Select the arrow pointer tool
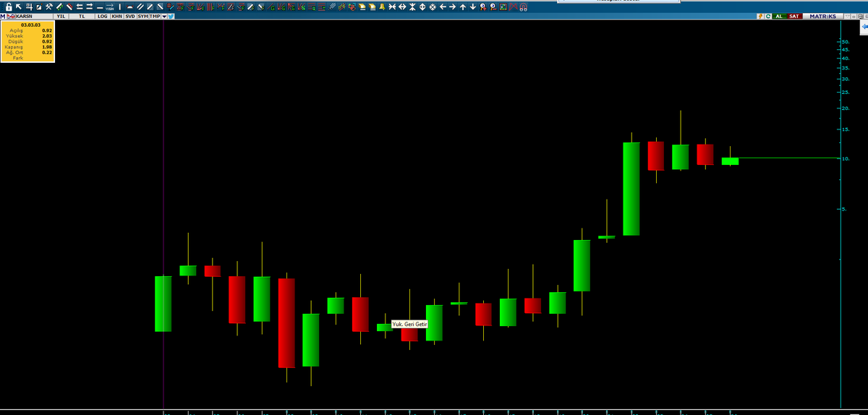868x415 pixels. pos(19,7)
